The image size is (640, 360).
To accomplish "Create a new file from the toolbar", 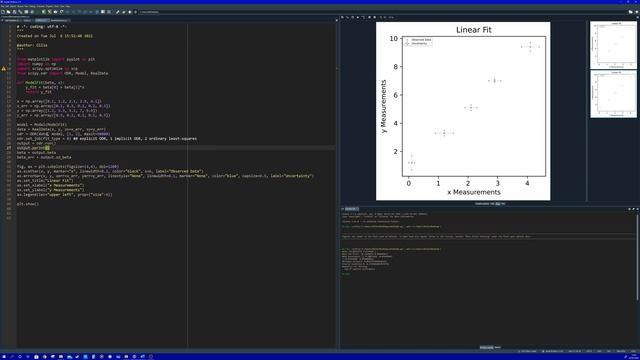I will [x=3, y=12].
